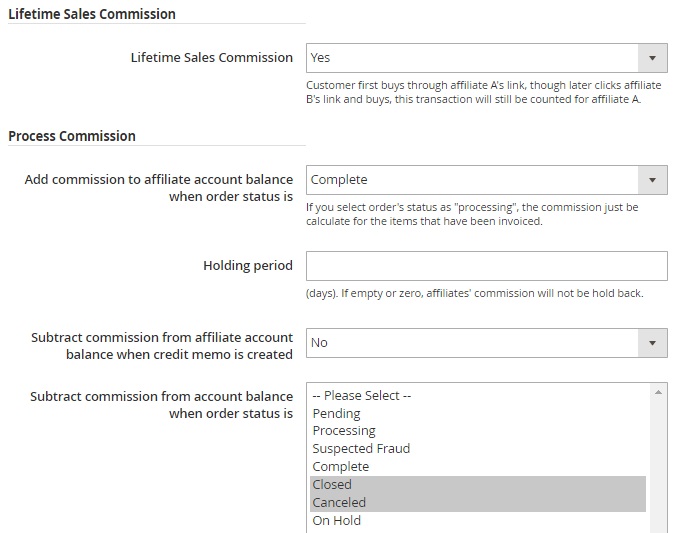Choose Processing in the order status list
This screenshot has width=689, height=533.
point(343,431)
